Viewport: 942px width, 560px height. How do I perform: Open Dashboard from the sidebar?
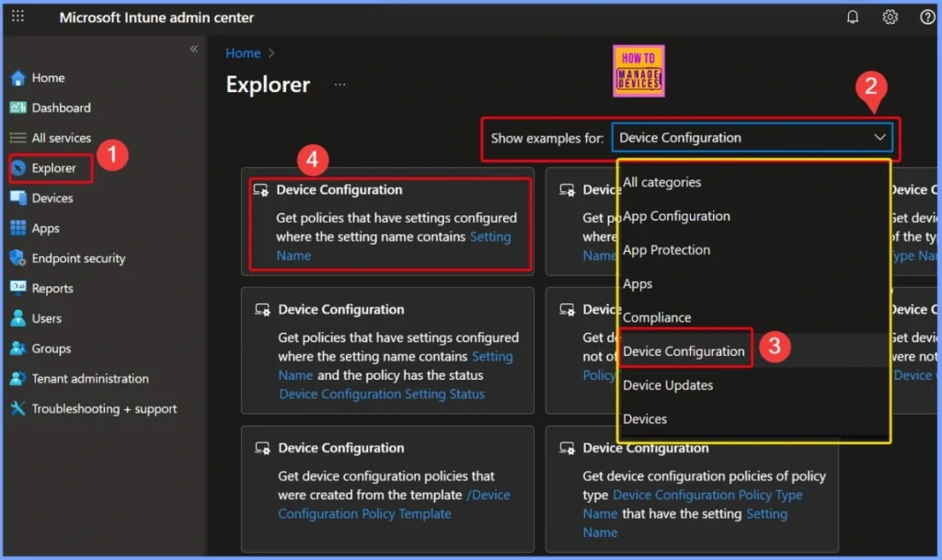[62, 108]
